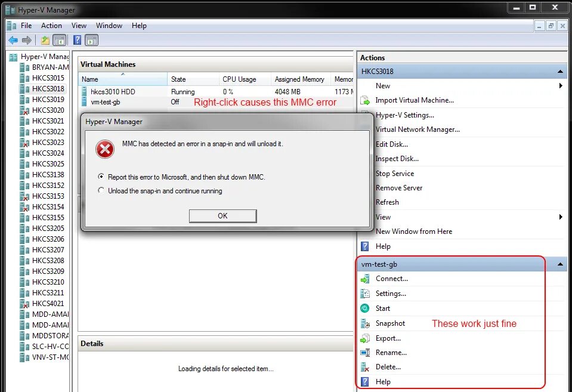Click Refresh in the Actions pane
Viewport: 572px width, 392px height.
click(388, 202)
